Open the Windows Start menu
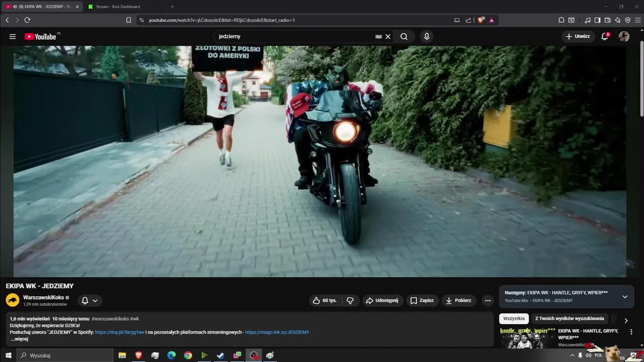This screenshot has width=644, height=362. point(8,355)
